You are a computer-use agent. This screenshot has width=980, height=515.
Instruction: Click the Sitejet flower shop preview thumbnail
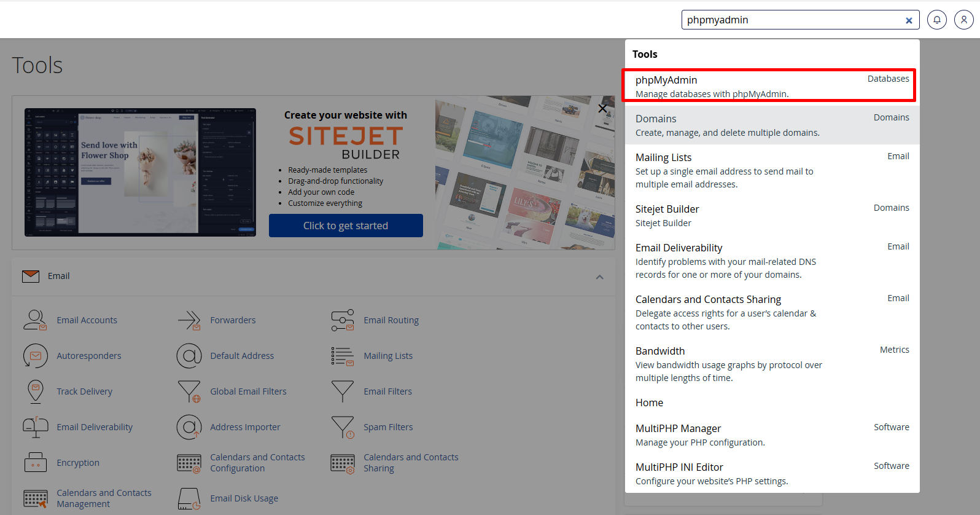[140, 172]
